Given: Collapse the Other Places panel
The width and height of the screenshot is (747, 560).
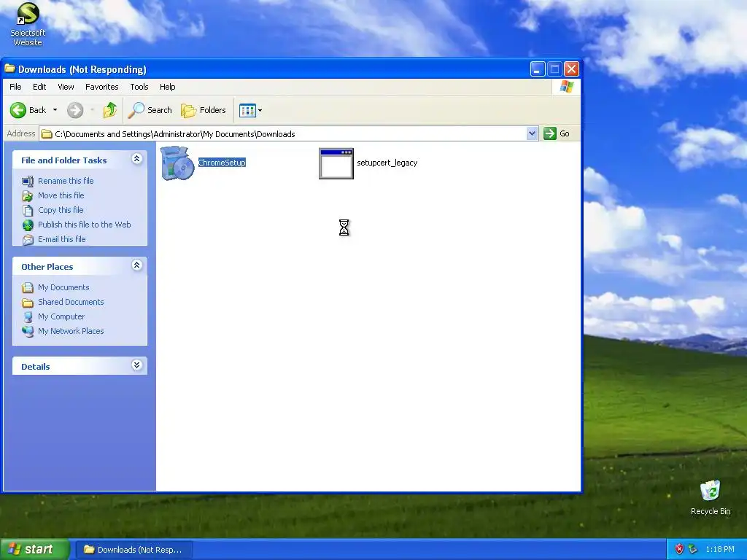Looking at the screenshot, I should [136, 265].
